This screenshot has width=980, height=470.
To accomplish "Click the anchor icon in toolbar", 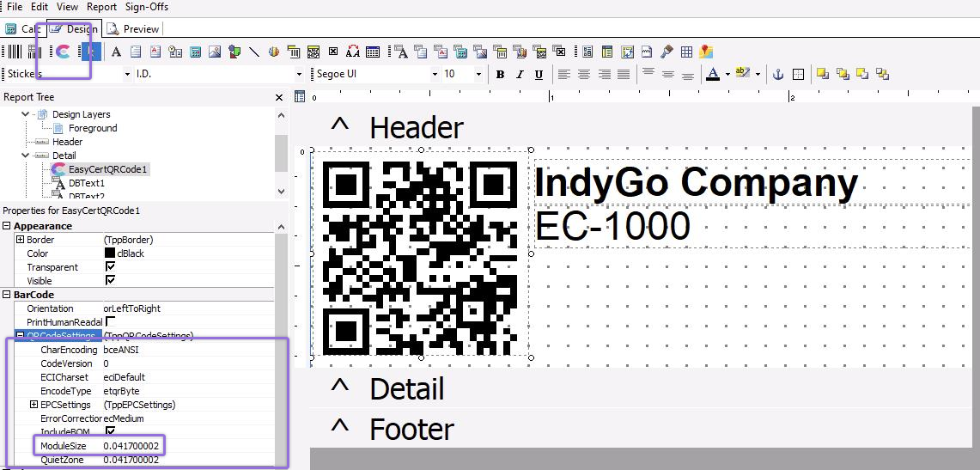I will pyautogui.click(x=779, y=75).
